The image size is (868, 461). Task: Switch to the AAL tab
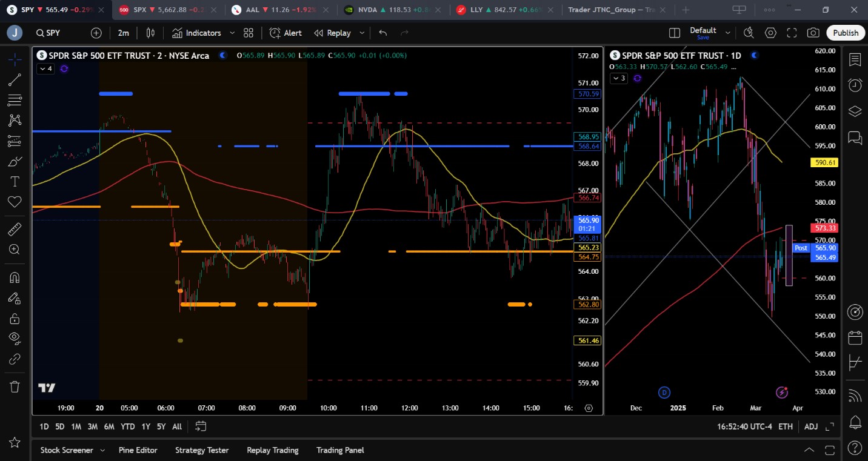pos(281,10)
